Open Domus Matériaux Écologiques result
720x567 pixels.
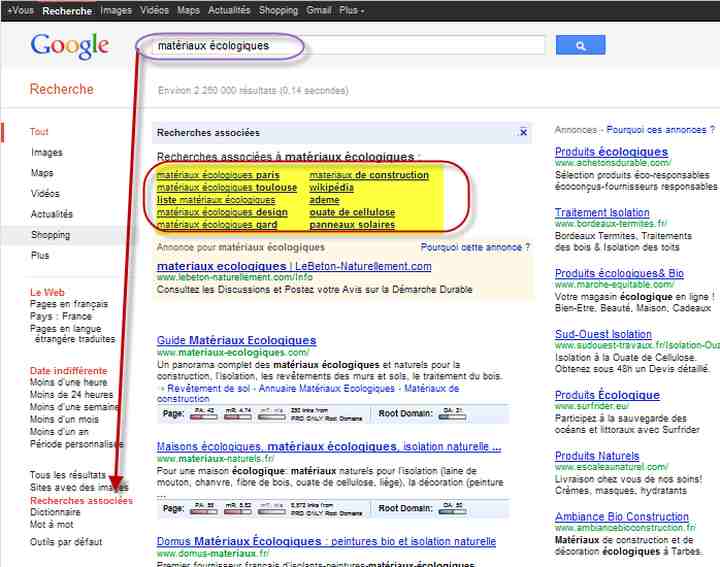pyautogui.click(x=326, y=541)
